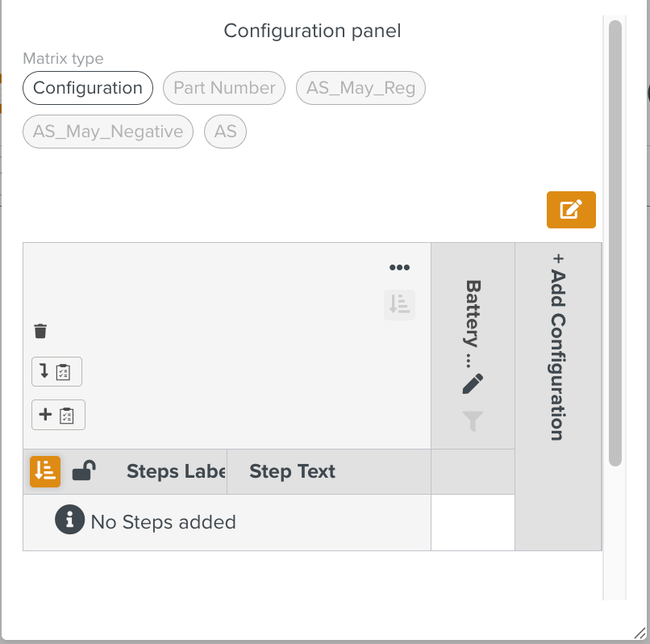Image resolution: width=650 pixels, height=644 pixels.
Task: Click the orange edit matrix button
Action: point(571,210)
